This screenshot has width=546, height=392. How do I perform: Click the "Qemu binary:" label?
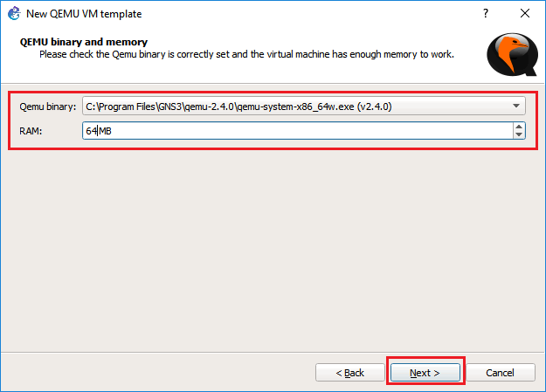point(47,107)
